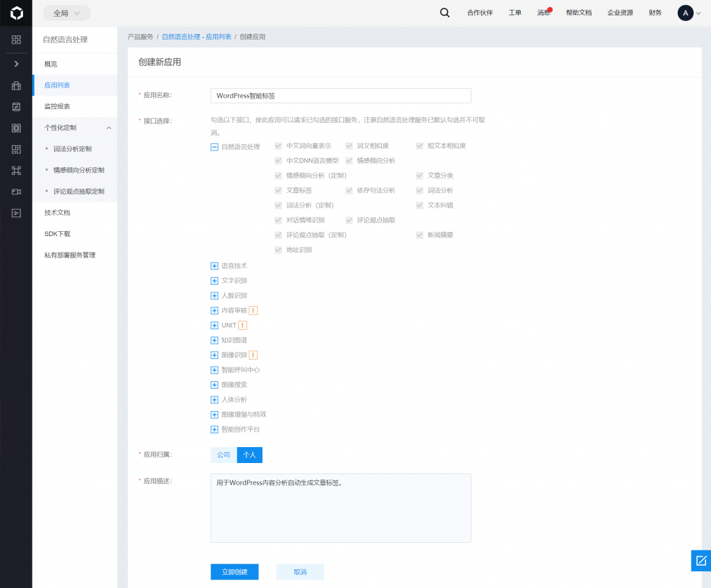Viewport: 711px width, 588px height.
Task: Open the user avatar "A" menu
Action: (685, 12)
